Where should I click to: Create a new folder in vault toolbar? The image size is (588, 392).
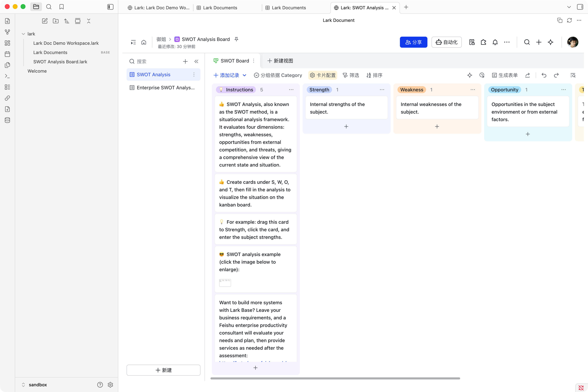click(56, 21)
